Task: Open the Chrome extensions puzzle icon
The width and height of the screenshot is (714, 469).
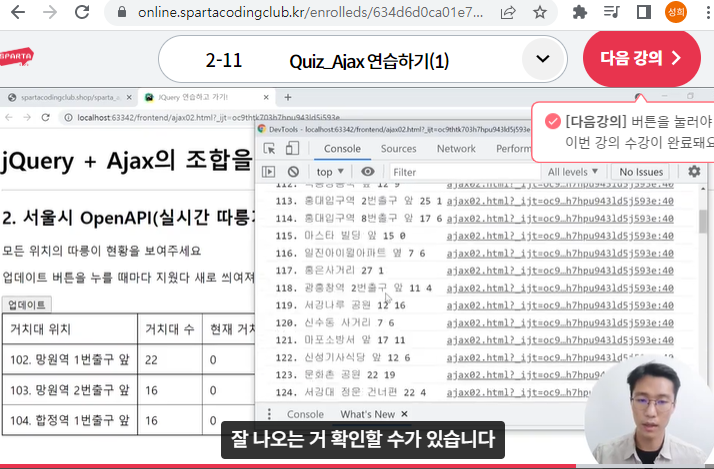Action: [580, 12]
